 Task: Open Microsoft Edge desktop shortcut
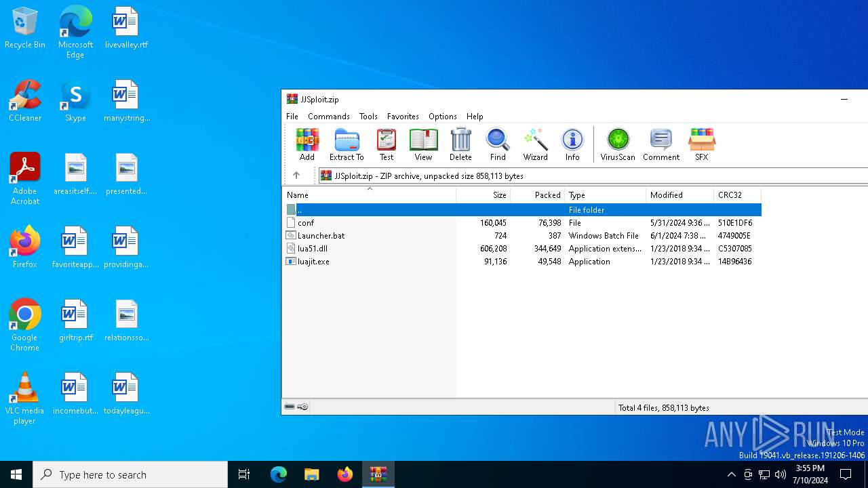75,32
